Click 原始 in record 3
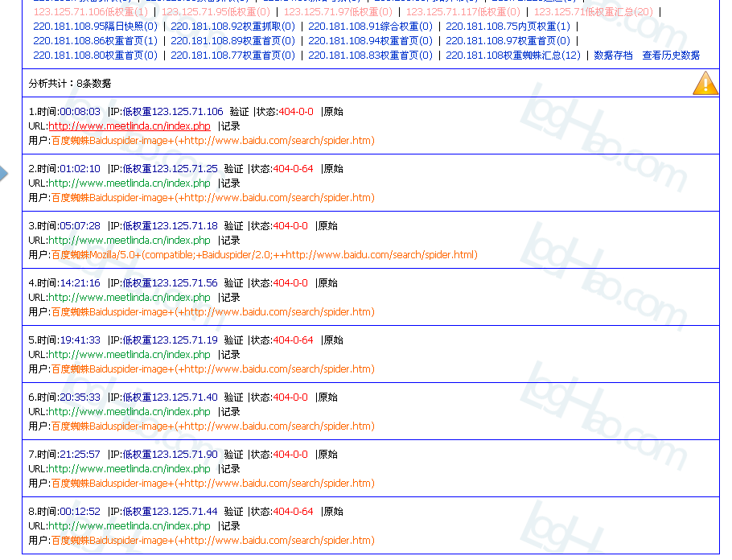Image resolution: width=732 pixels, height=560 pixels. pyautogui.click(x=327, y=226)
